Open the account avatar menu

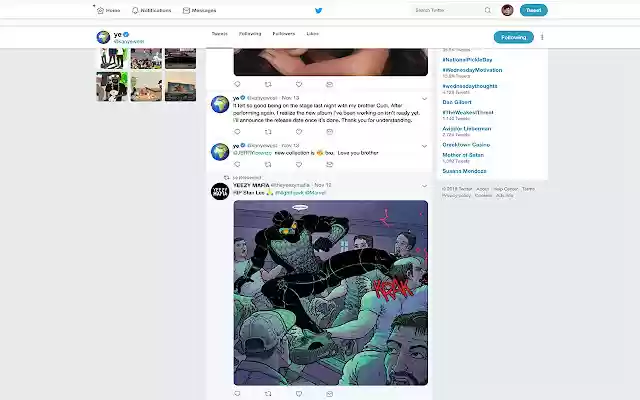507,10
